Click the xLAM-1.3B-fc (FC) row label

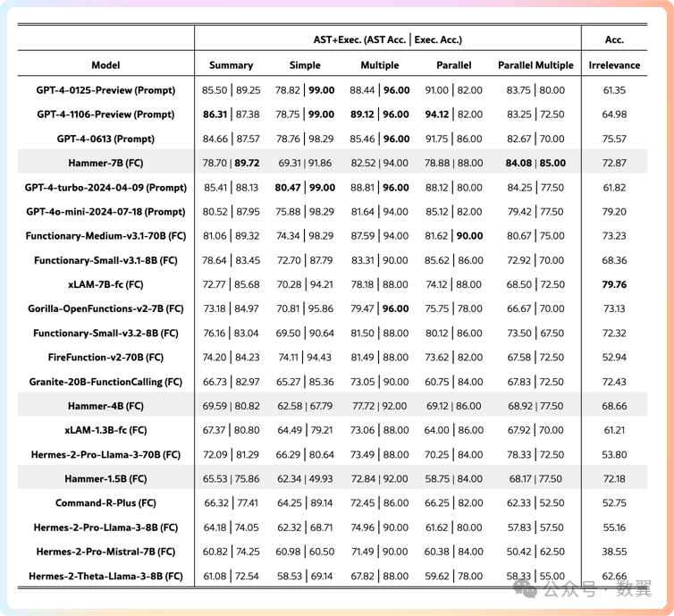tap(105, 430)
